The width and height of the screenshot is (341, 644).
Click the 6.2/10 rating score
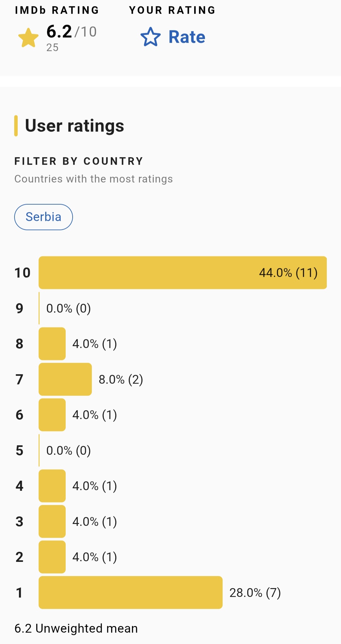click(x=71, y=32)
